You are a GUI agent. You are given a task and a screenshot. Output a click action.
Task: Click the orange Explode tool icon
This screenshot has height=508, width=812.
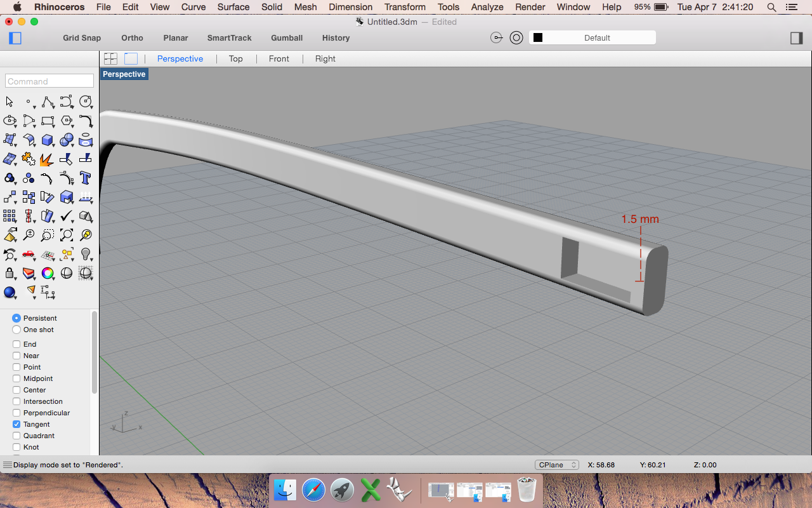tap(46, 159)
